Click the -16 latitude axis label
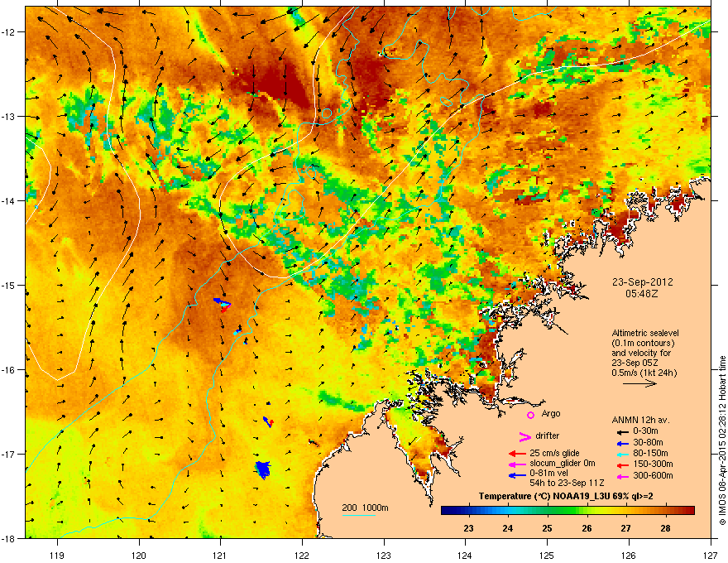The width and height of the screenshot is (728, 563). 9,369
